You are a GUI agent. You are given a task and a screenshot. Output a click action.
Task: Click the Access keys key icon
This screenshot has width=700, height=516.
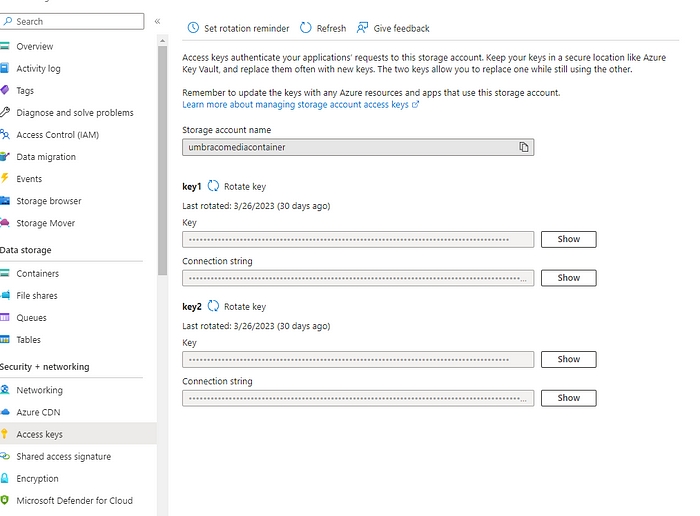tap(4, 433)
